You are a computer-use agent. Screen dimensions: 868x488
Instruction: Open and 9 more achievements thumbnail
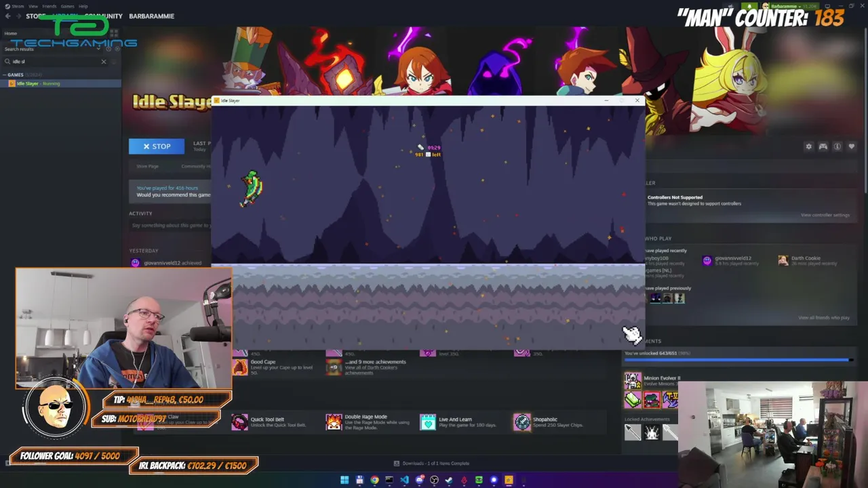(334, 367)
